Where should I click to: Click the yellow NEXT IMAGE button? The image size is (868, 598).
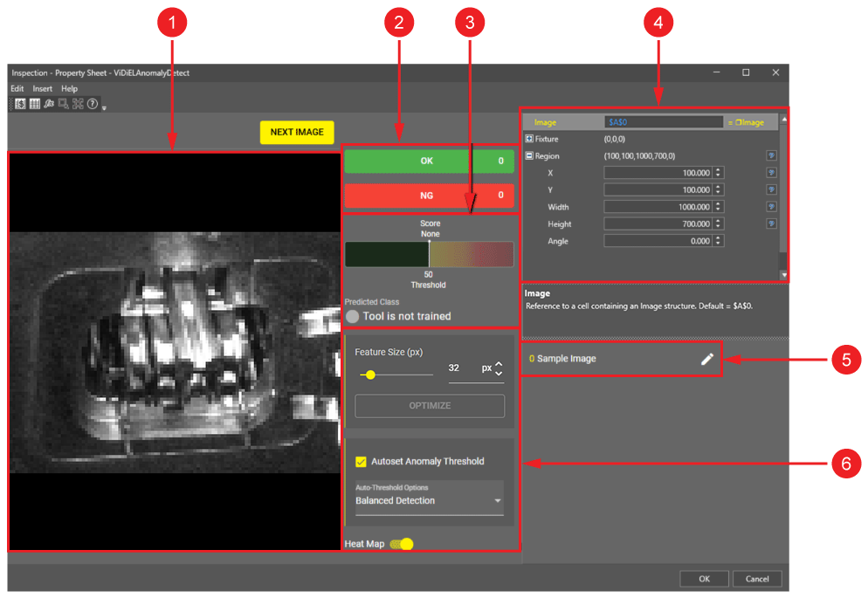coord(297,132)
